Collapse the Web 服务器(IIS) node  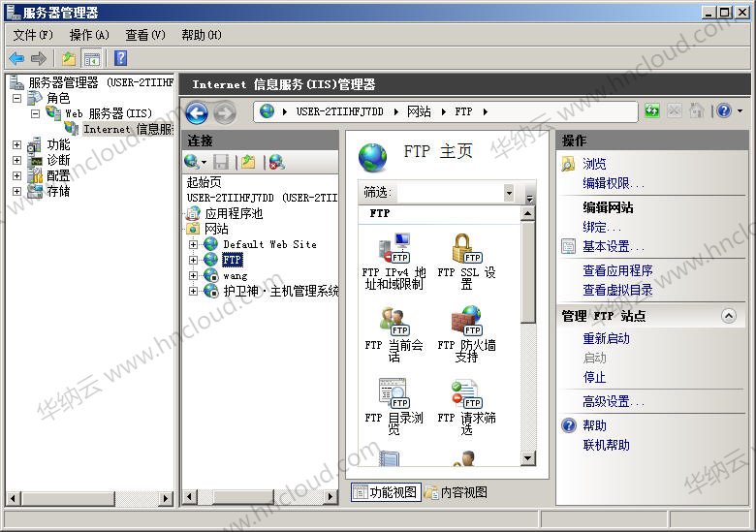click(x=35, y=113)
